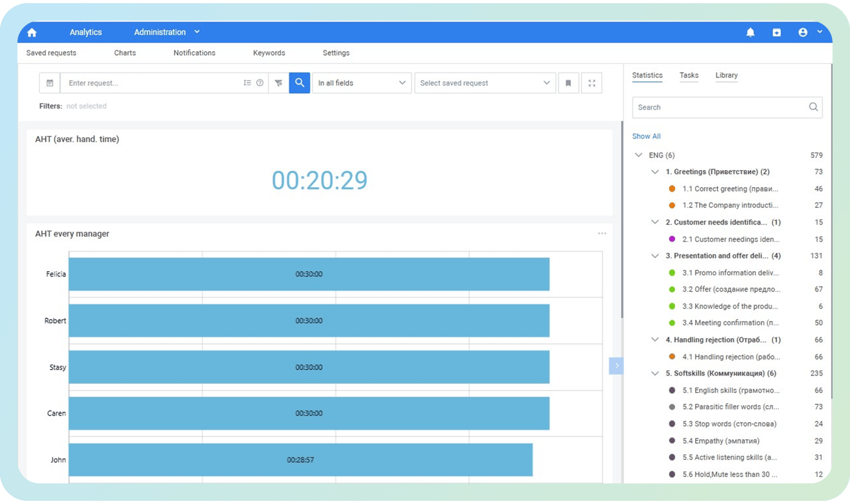This screenshot has width=850, height=504.
Task: Click Felicia's bar in AHT chart
Action: tap(309, 274)
